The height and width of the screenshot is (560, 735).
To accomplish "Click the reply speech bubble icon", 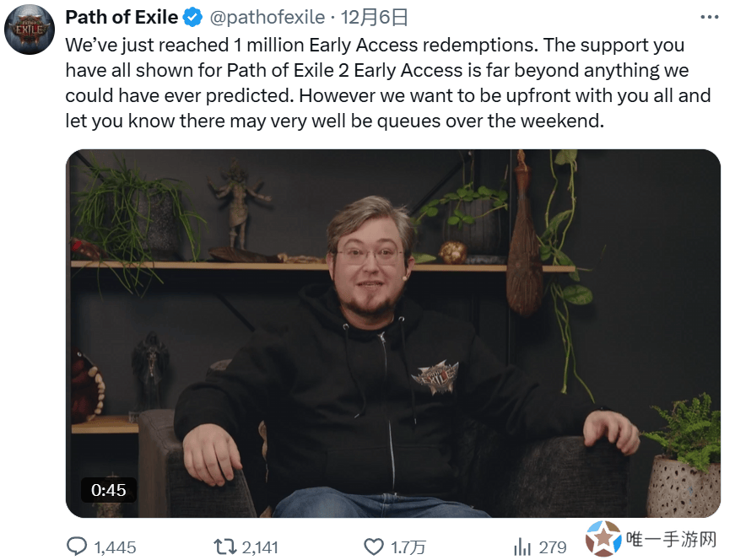I will pyautogui.click(x=77, y=547).
